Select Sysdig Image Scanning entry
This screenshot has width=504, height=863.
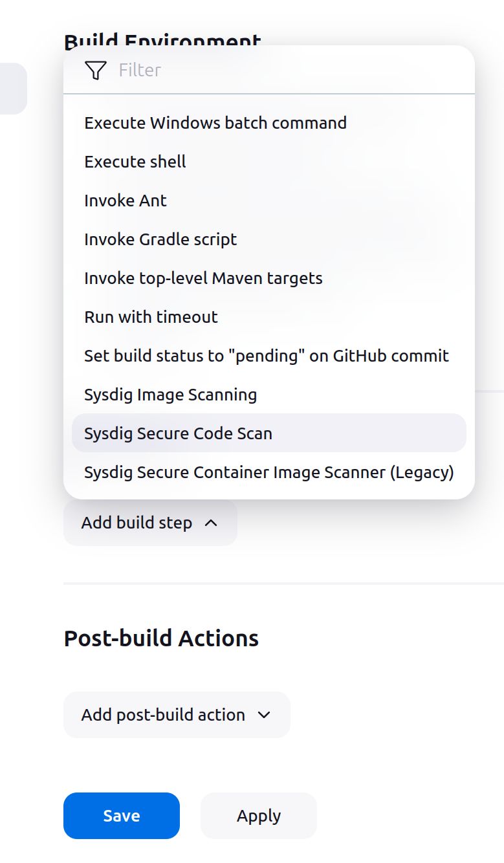point(170,395)
